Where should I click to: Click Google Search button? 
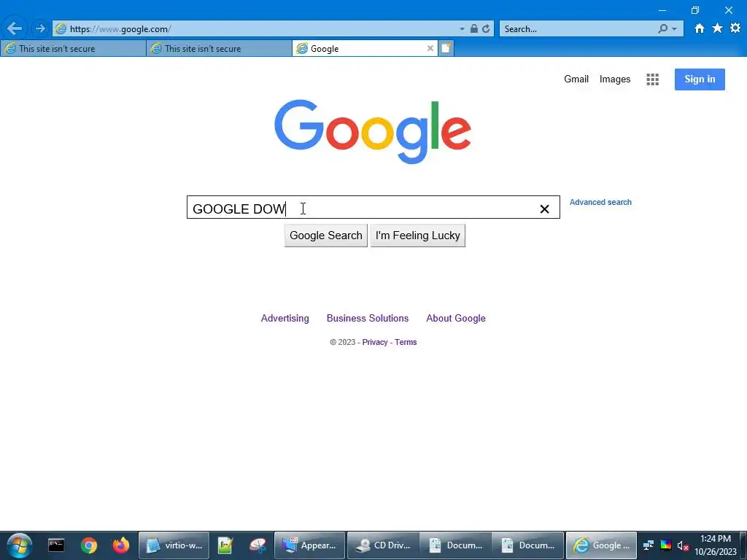click(326, 236)
